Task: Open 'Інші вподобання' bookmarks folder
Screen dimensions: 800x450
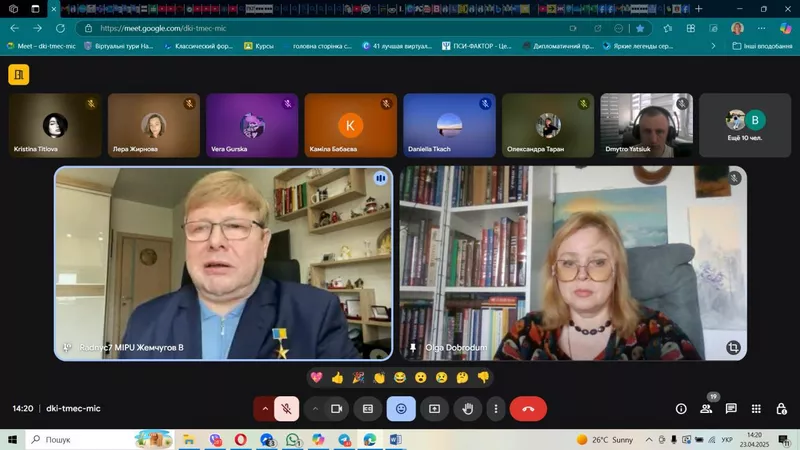Action: [762, 46]
